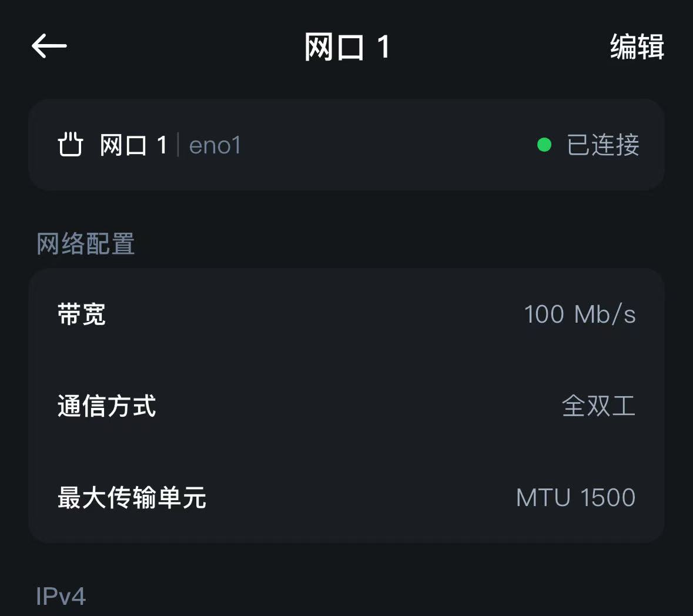Select the 带宽 row label
Image resolution: width=693 pixels, height=616 pixels.
[x=81, y=314]
